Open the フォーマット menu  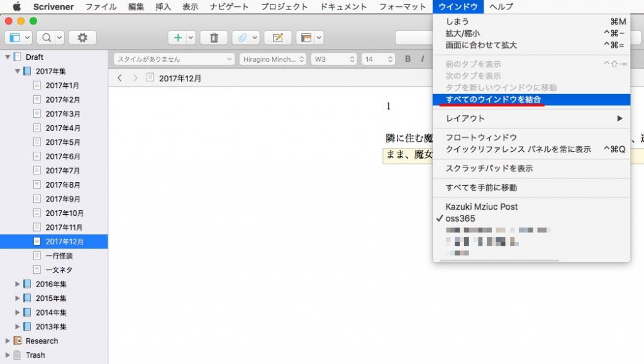402,6
